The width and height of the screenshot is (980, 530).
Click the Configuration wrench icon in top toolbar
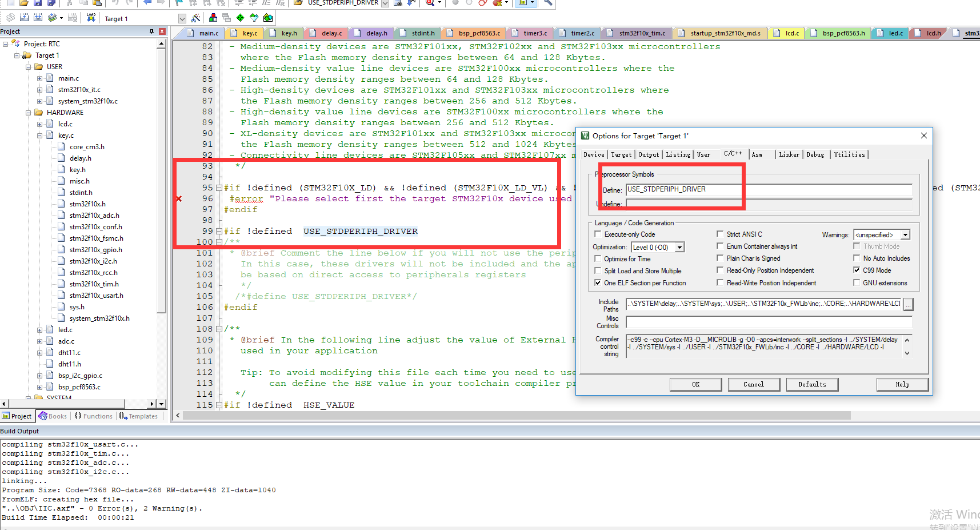tap(548, 2)
